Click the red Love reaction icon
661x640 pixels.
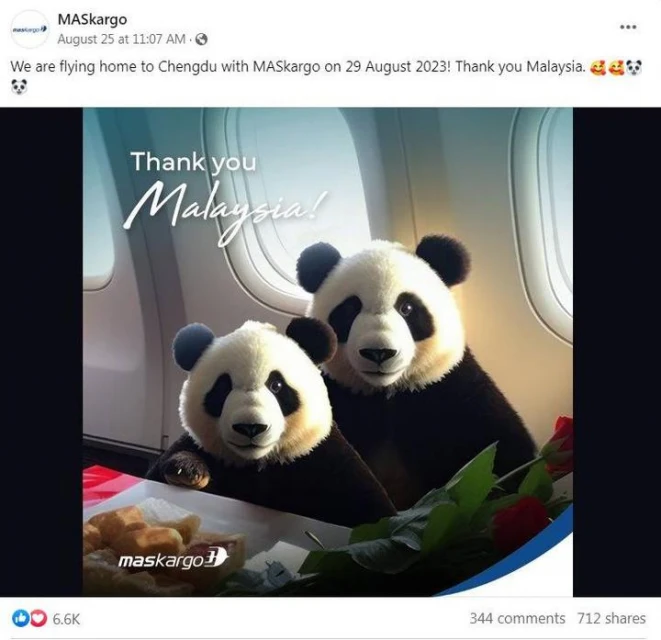point(38,618)
